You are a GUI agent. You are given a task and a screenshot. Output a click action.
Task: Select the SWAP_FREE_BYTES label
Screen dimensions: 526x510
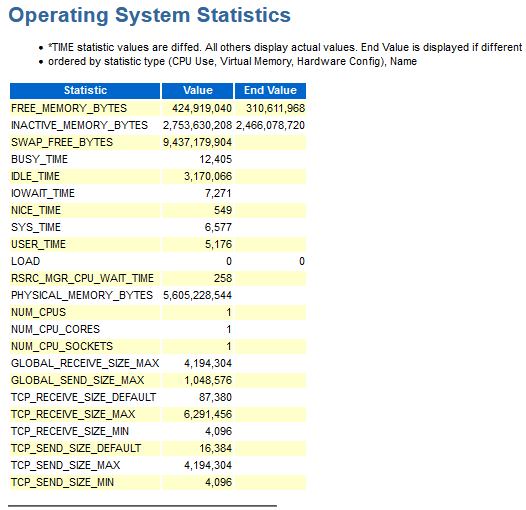tap(62, 142)
